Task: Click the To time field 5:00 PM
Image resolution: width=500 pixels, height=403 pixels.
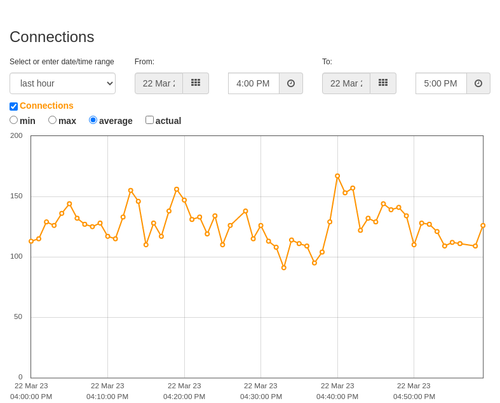Action: pos(441,83)
